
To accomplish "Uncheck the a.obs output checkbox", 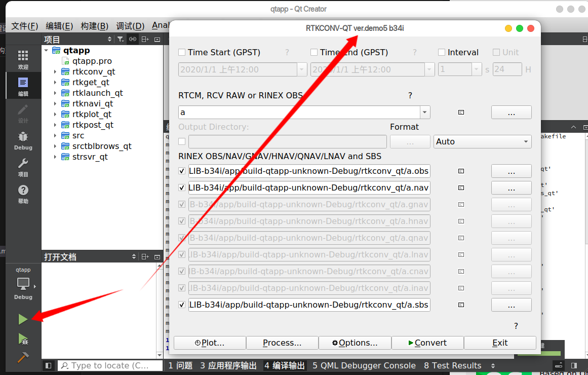I will (181, 171).
